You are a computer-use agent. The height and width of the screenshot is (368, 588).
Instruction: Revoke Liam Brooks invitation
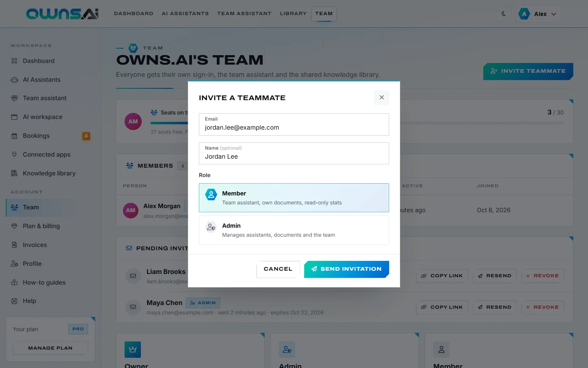coord(543,276)
